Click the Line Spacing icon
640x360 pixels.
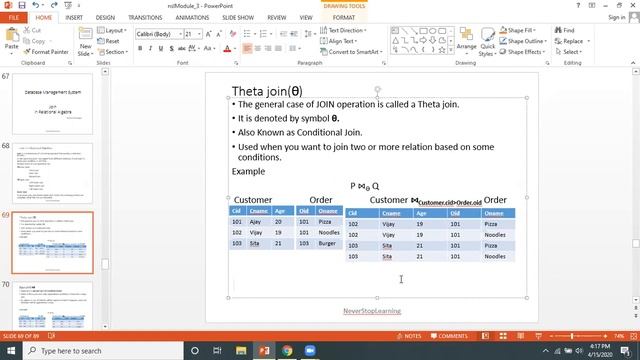pos(309,34)
